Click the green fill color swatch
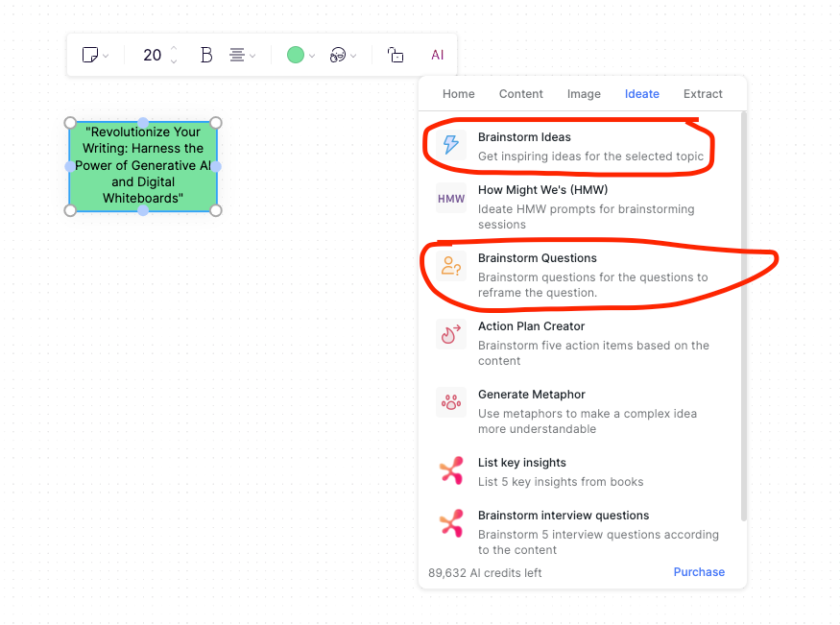Screen dimensions: 840x625 (295, 55)
